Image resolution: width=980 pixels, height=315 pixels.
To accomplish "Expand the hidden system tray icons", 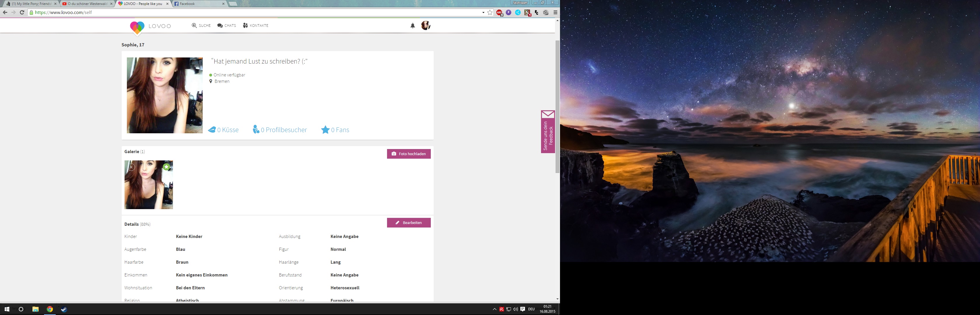I will pos(495,309).
